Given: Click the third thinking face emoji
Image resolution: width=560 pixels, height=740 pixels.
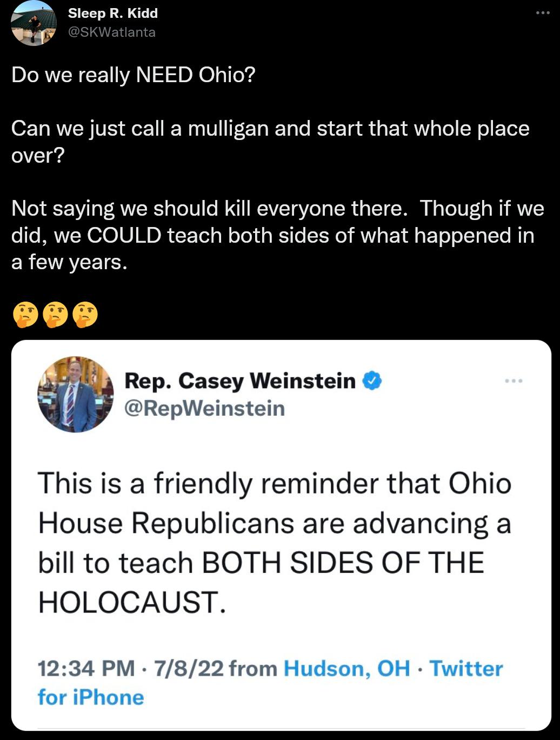Looking at the screenshot, I should pyautogui.click(x=84, y=314).
